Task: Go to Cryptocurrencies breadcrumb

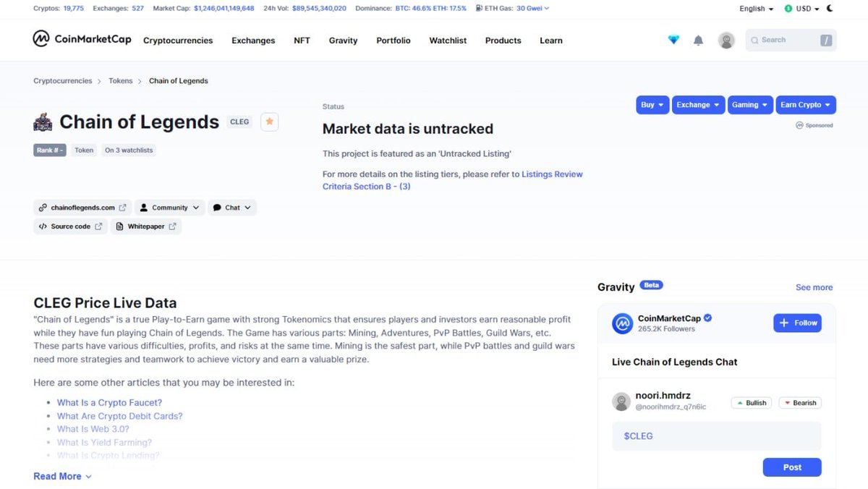Action: point(63,81)
